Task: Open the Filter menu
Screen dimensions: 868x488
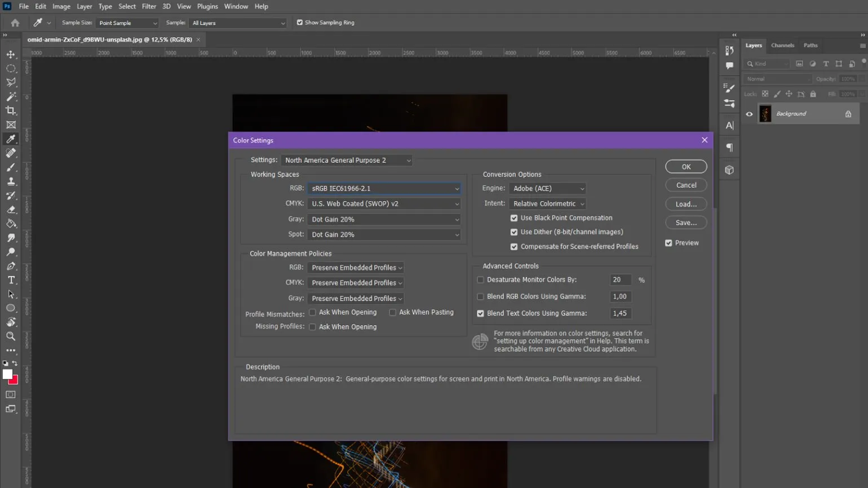Action: [x=149, y=6]
